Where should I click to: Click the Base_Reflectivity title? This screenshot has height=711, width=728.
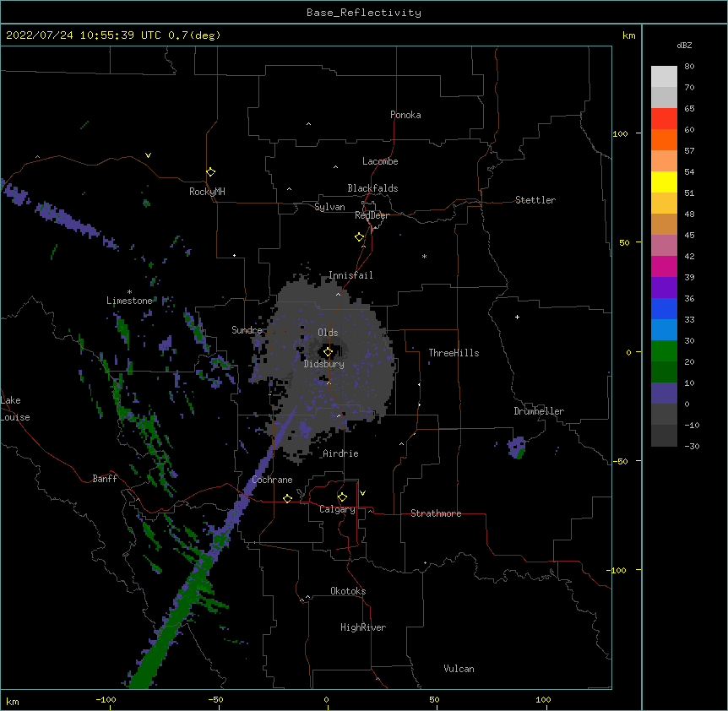[x=364, y=13]
